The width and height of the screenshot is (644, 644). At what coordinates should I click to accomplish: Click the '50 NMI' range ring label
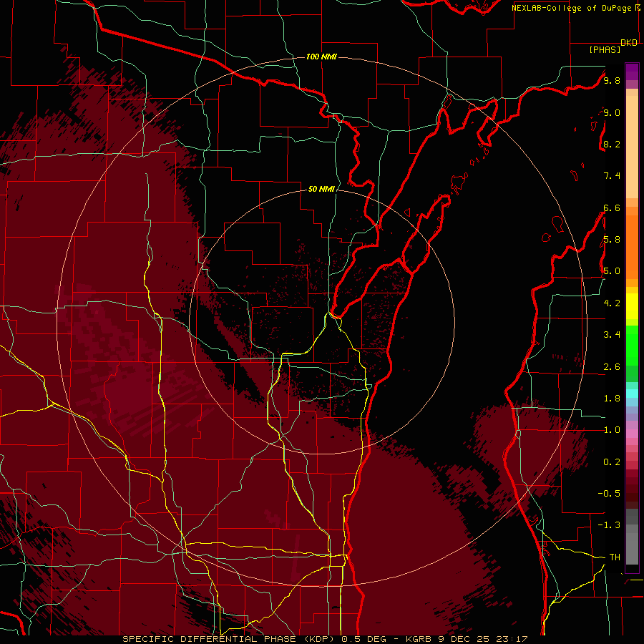point(321,189)
